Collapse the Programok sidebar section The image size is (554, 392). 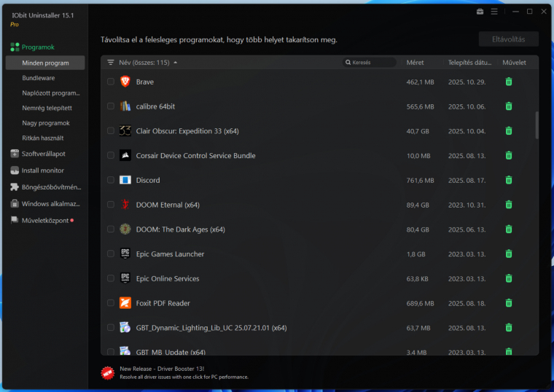click(38, 47)
